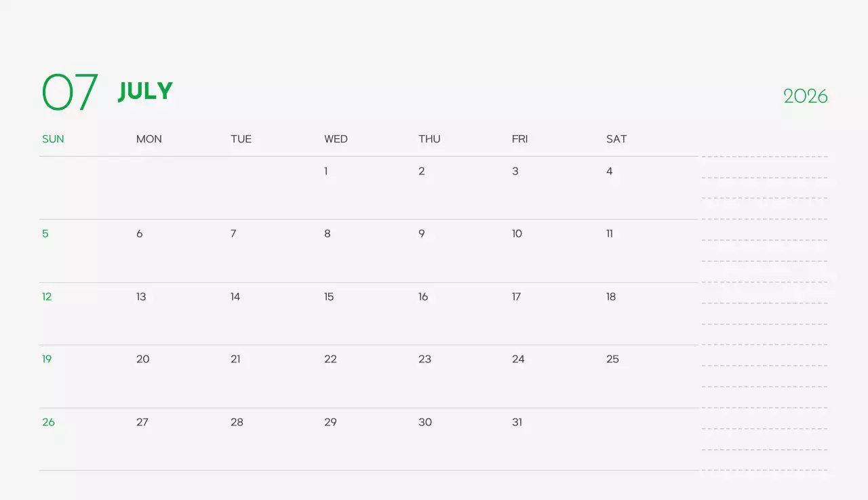Select July 21 in the Tuesday column
Viewport: 868px width, 500px height.
(235, 360)
